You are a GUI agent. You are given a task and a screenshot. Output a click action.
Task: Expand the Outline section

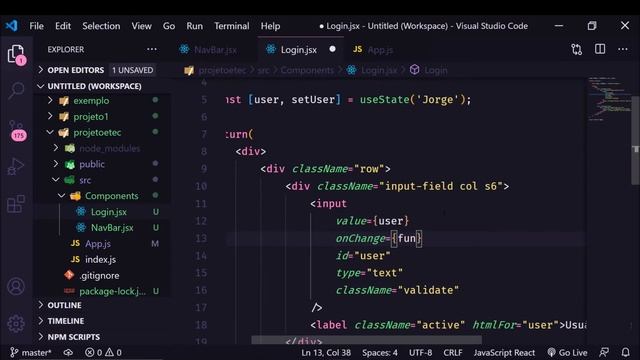[x=64, y=305]
